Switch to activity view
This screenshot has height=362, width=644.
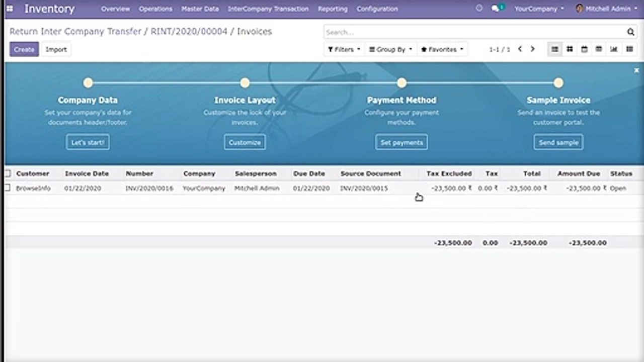coord(629,49)
